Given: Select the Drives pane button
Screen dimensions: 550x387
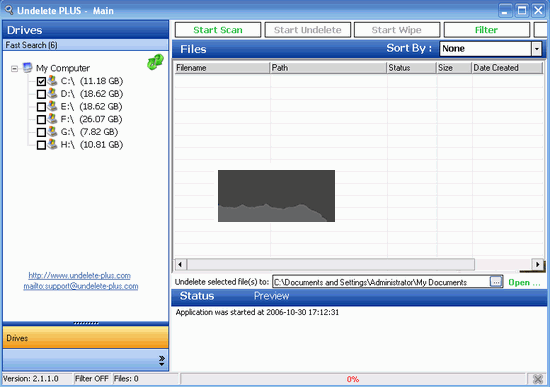Looking at the screenshot, I should pos(86,338).
